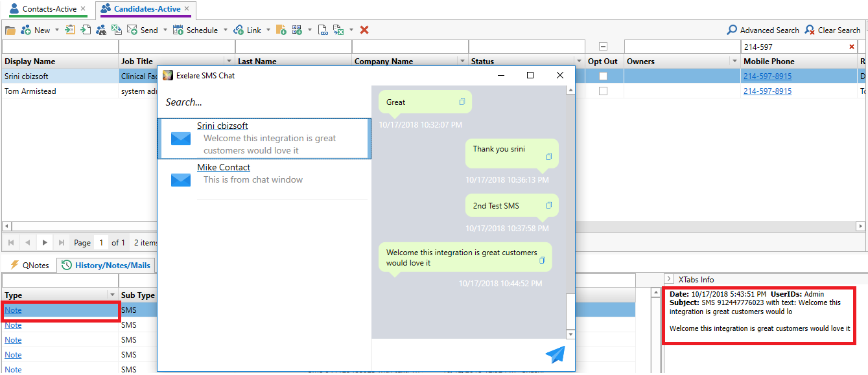Focus the chat Search field
This screenshot has width=868, height=375.
(264, 102)
